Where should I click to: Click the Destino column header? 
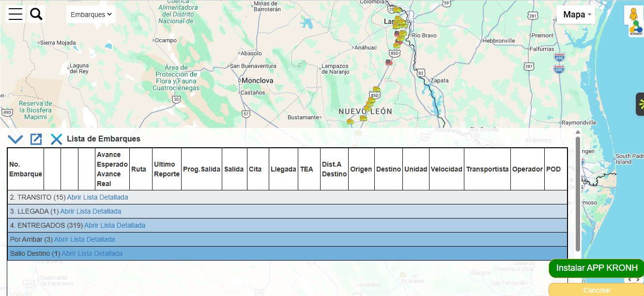click(388, 169)
